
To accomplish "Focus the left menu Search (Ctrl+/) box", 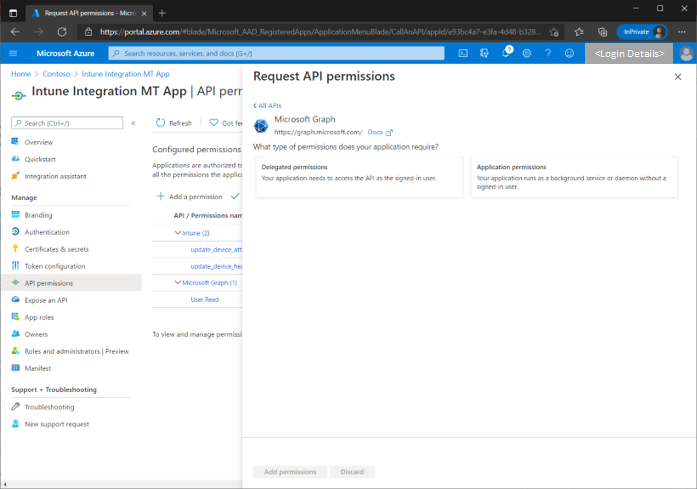I will (67, 123).
